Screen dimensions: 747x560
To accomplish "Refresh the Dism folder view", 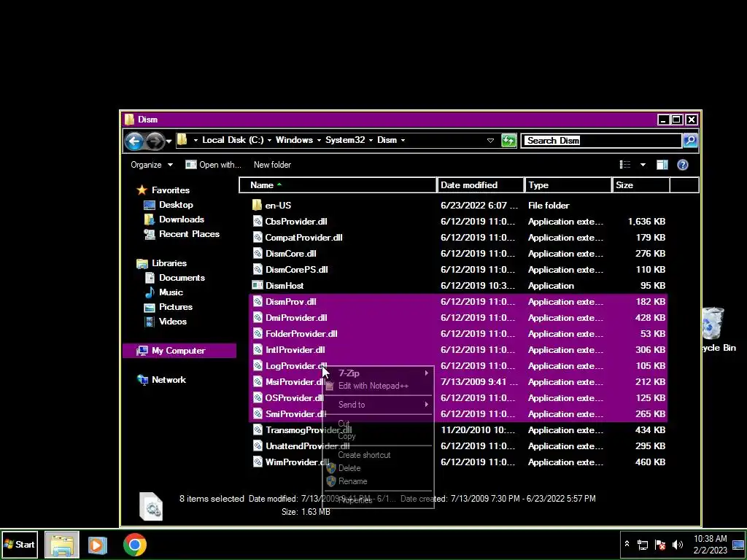I will 508,141.
